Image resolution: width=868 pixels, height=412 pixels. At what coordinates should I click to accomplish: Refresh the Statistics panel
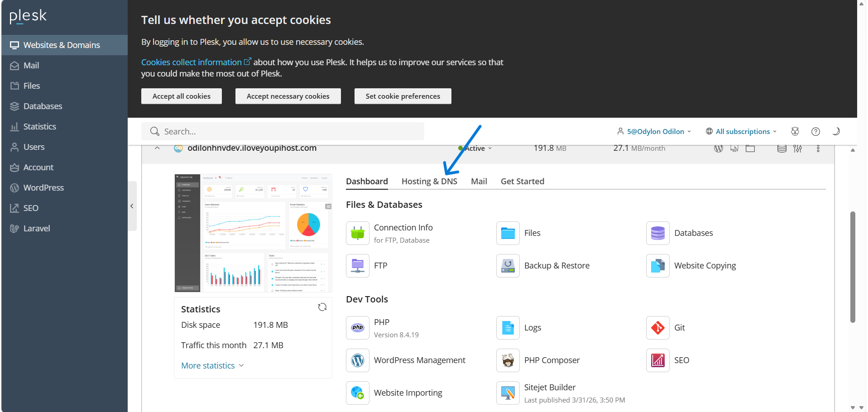pos(322,307)
